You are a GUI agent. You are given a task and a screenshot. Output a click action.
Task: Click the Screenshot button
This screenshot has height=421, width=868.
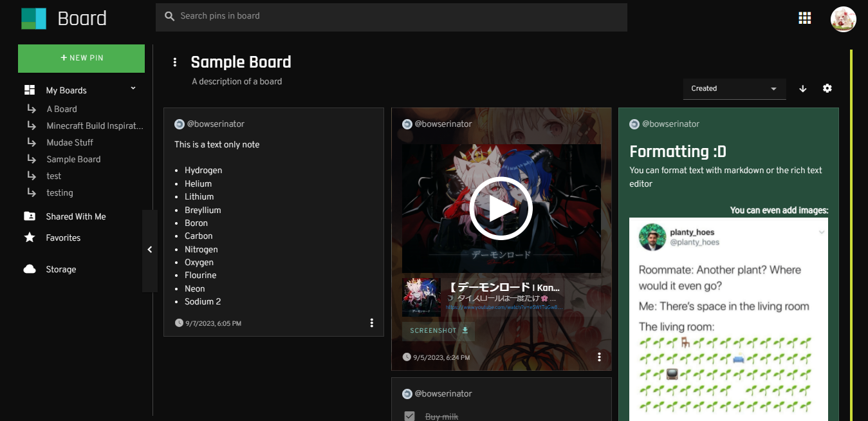pyautogui.click(x=439, y=331)
